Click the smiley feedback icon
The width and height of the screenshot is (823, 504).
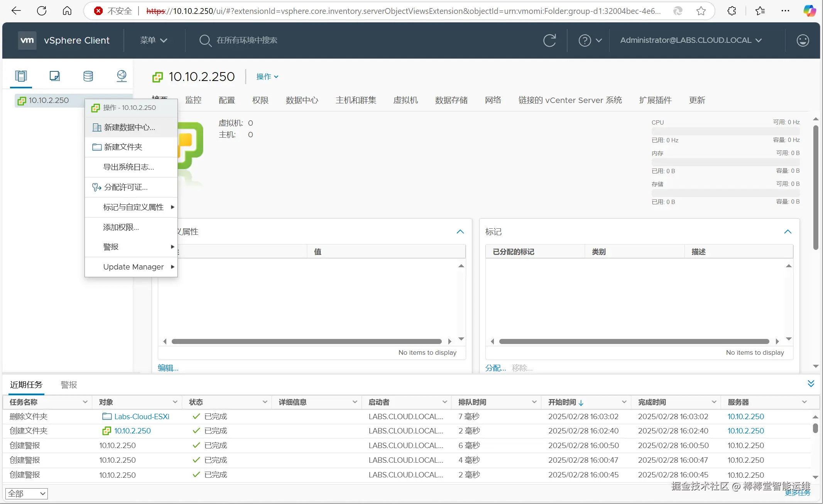[803, 40]
